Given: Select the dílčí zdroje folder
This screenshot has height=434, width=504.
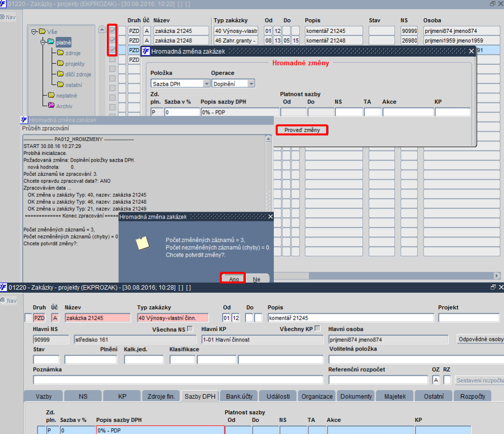Looking at the screenshot, I should [78, 75].
